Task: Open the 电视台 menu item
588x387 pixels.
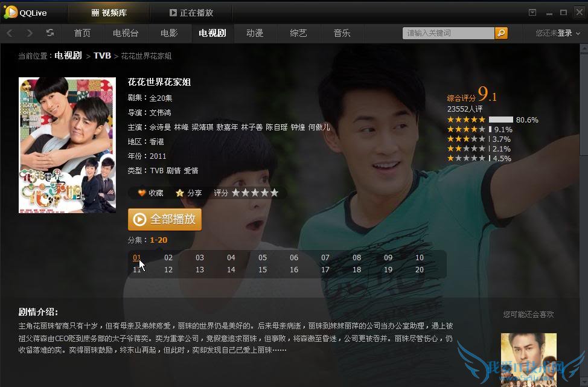Action: point(126,33)
